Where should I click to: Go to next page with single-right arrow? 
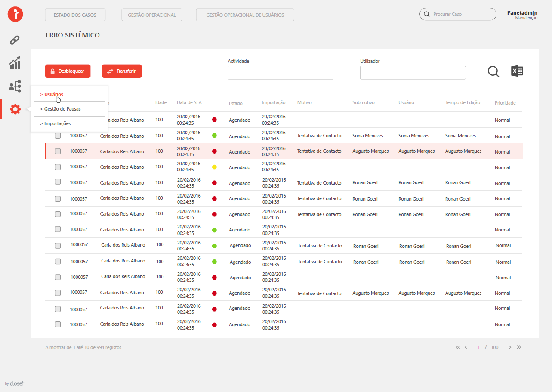[x=510, y=347]
